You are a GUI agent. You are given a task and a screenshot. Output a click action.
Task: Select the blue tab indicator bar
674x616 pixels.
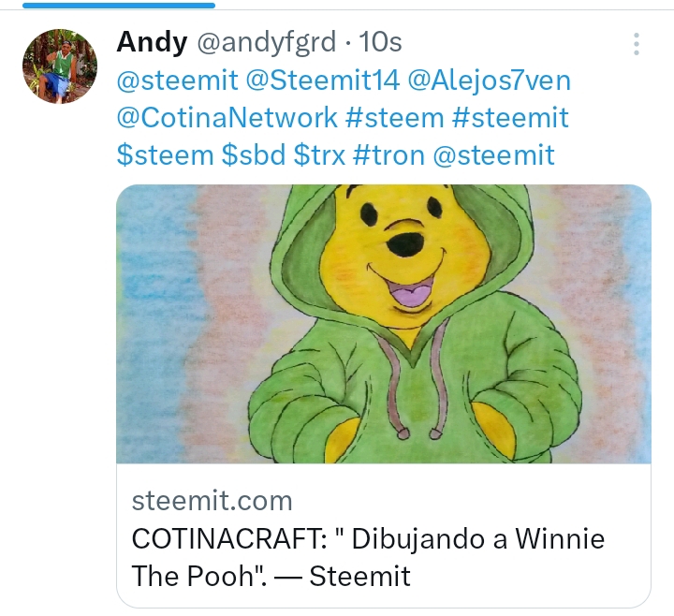click(x=119, y=6)
